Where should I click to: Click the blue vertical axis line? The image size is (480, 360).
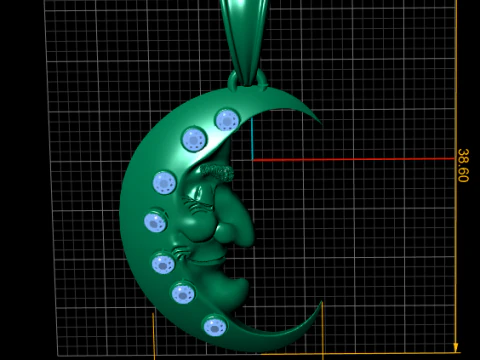tap(252, 138)
